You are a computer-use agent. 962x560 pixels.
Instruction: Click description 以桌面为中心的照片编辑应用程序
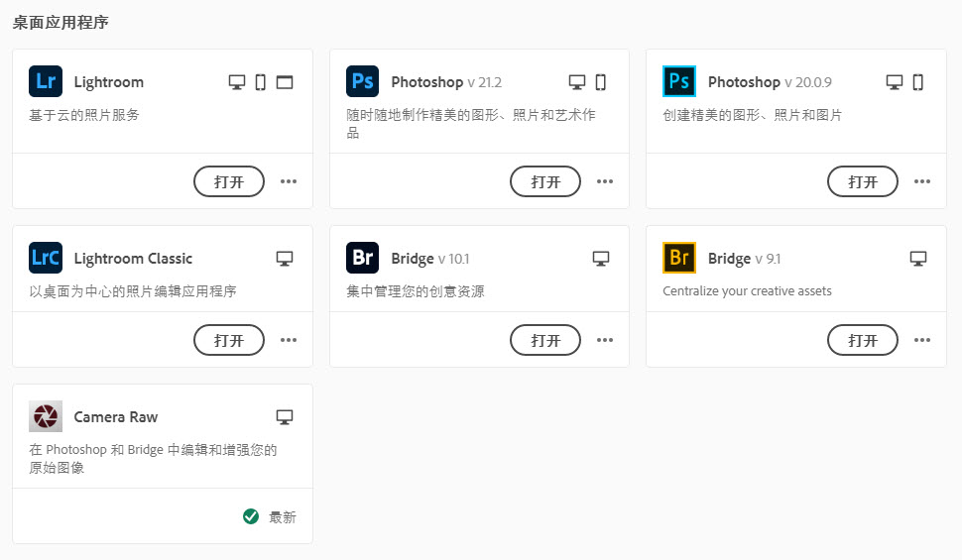coord(133,290)
